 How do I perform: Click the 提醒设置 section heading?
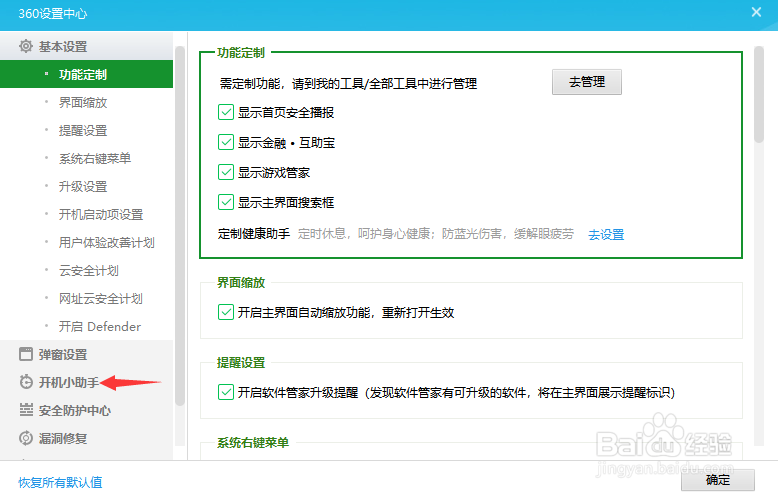pyautogui.click(x=241, y=362)
